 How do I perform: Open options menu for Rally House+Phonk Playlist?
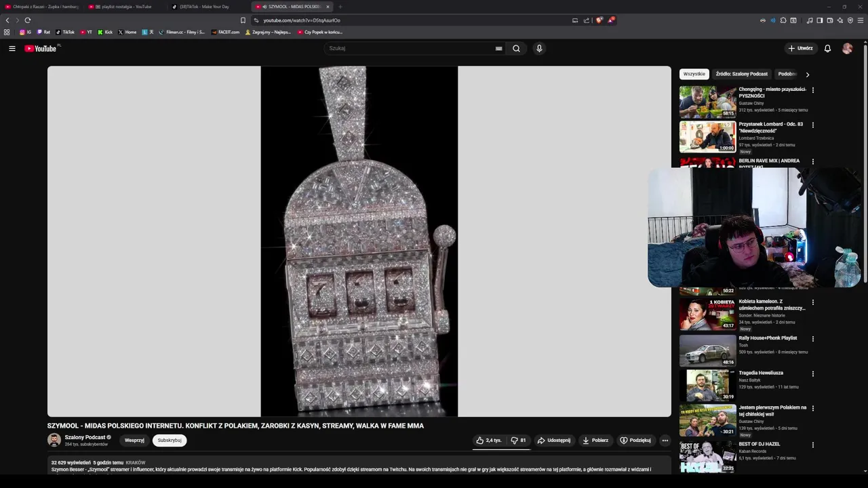click(812, 339)
